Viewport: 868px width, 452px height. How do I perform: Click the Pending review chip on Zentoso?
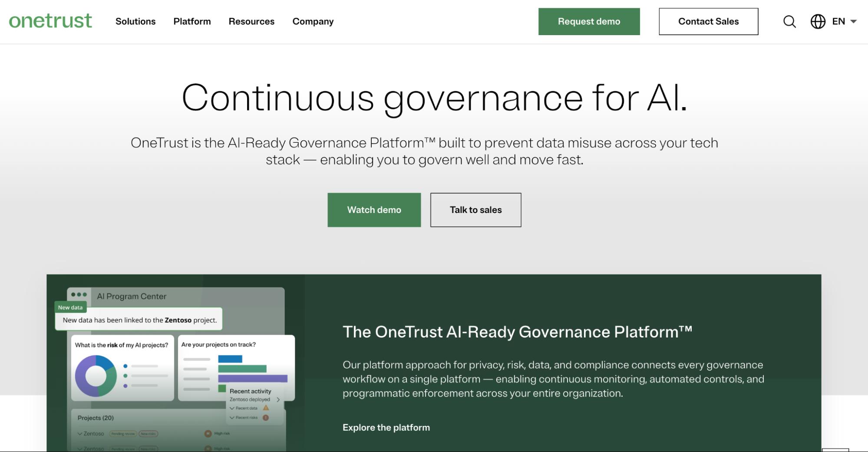click(122, 434)
